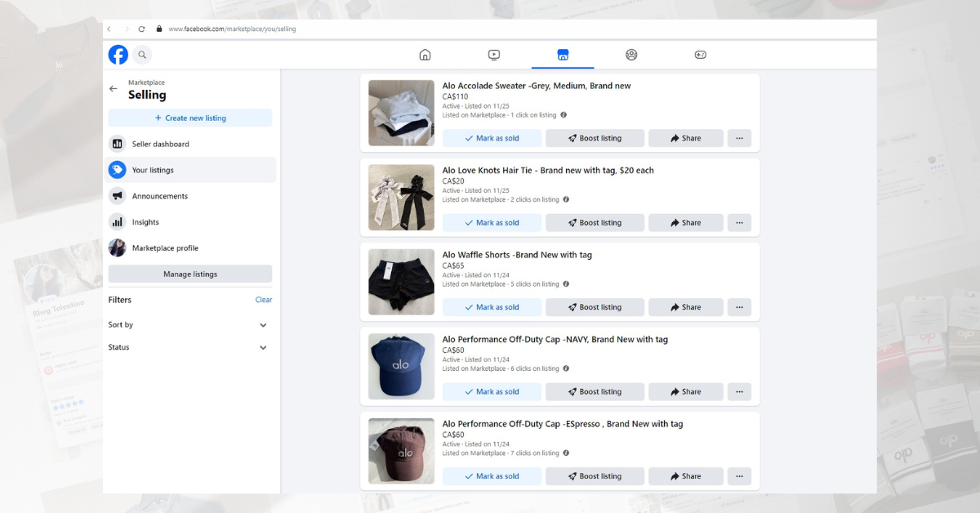Mark the Alo Love Knots Hair Tie as sold
Image resolution: width=980 pixels, height=513 pixels.
[492, 222]
